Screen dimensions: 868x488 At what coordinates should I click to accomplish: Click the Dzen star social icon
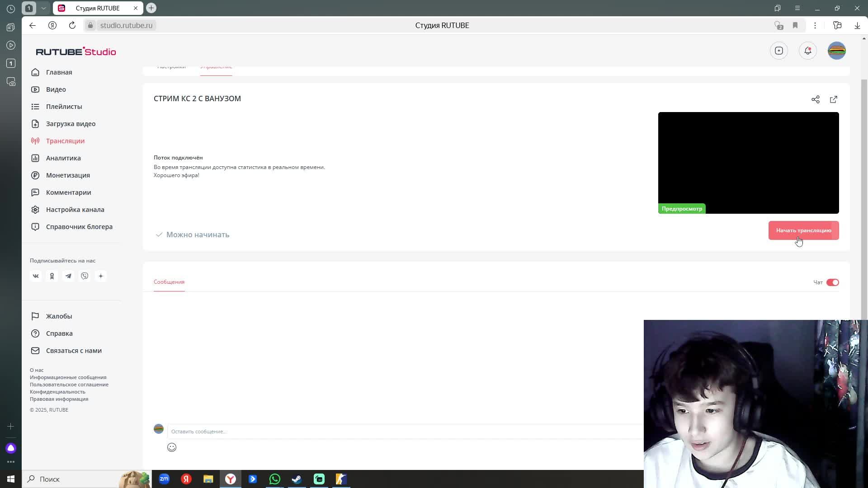pos(101,276)
